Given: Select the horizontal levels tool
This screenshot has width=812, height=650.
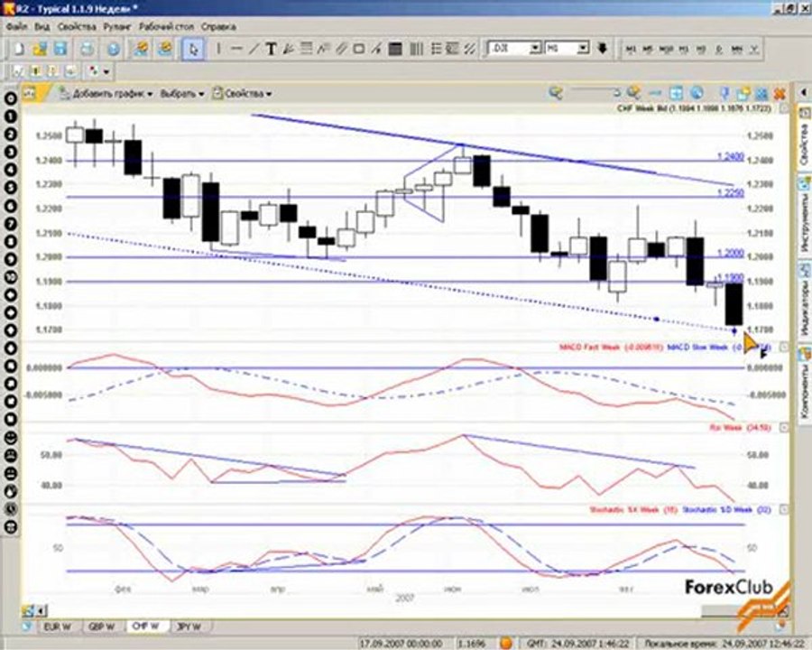Looking at the screenshot, I should [306, 49].
